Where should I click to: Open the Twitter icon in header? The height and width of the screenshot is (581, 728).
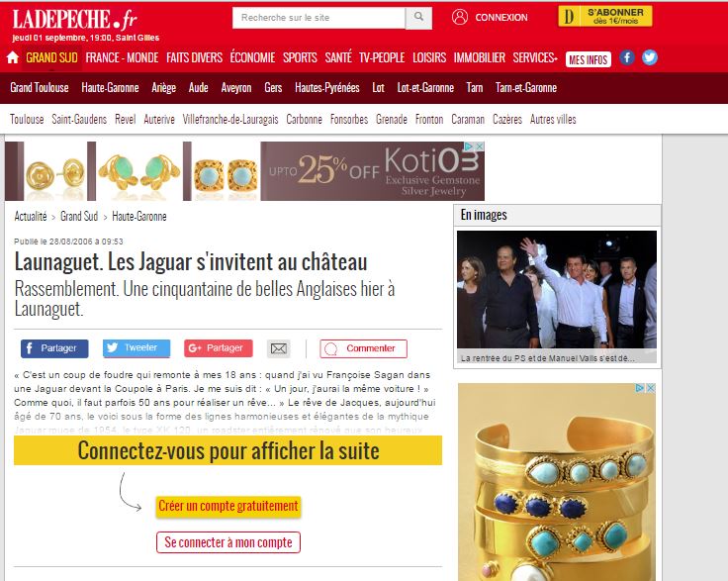tap(650, 57)
